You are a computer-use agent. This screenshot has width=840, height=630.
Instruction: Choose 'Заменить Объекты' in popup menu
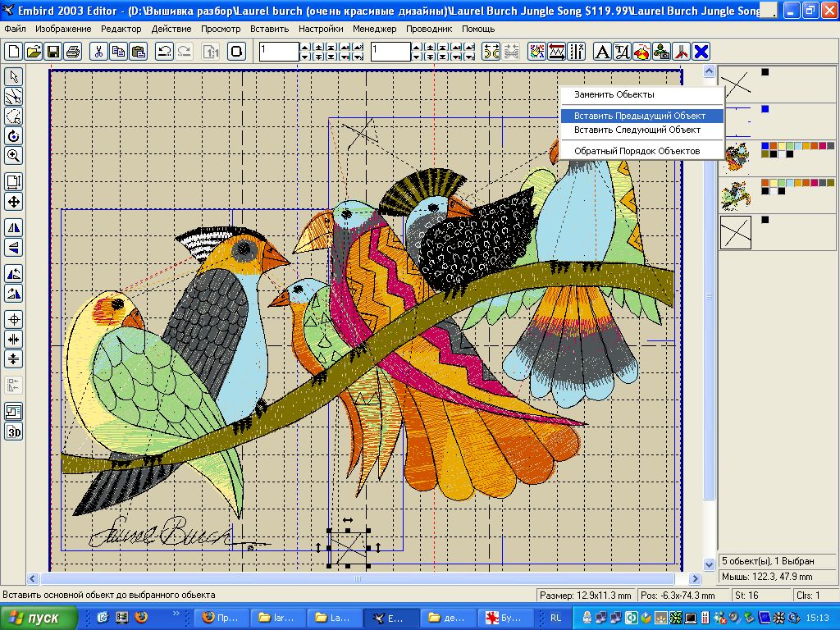614,95
